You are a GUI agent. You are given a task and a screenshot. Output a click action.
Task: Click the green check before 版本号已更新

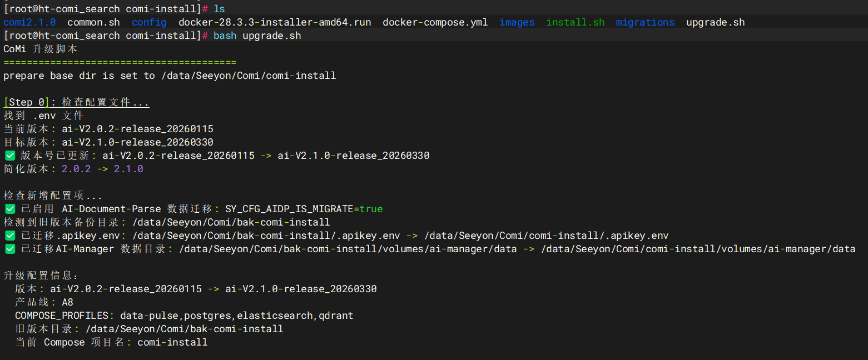coord(10,156)
